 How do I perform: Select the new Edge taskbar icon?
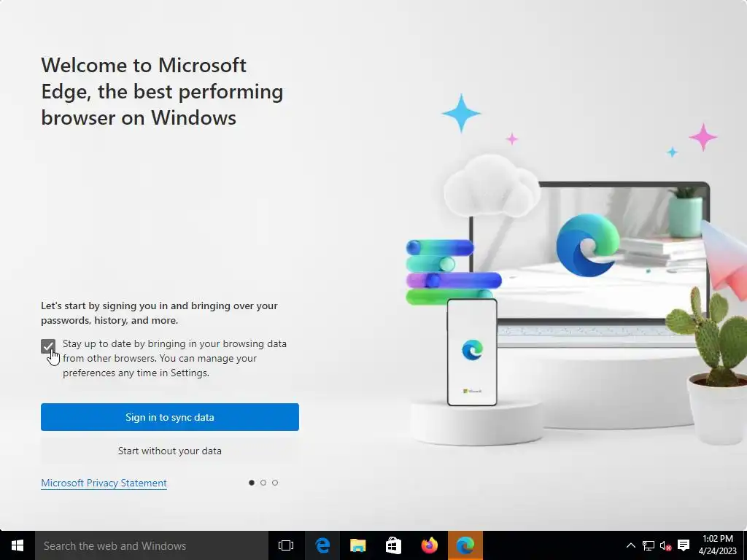[465, 545]
